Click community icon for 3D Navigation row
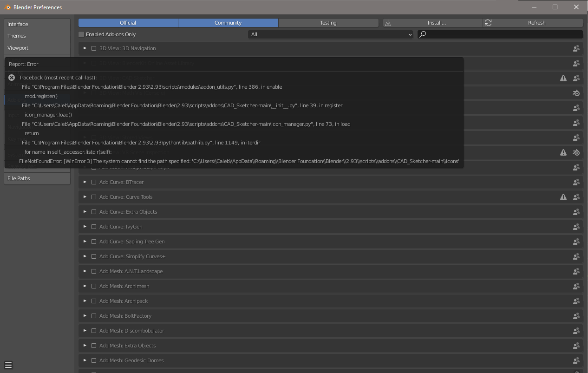Viewport: 588px width, 373px height. pos(576,48)
